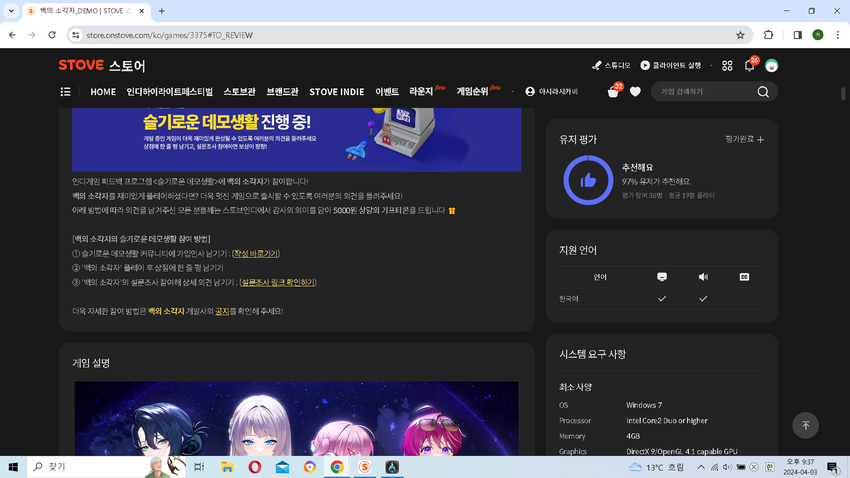
Task: Click the game description character artwork
Action: click(297, 418)
